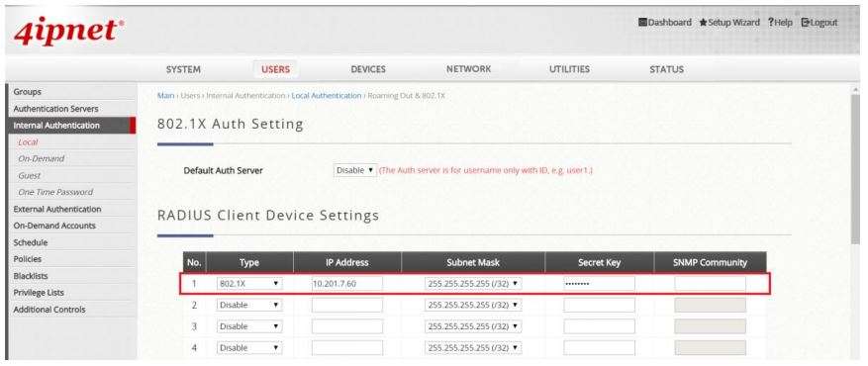Log out using Logout link
The width and height of the screenshot is (868, 366).
tap(820, 23)
